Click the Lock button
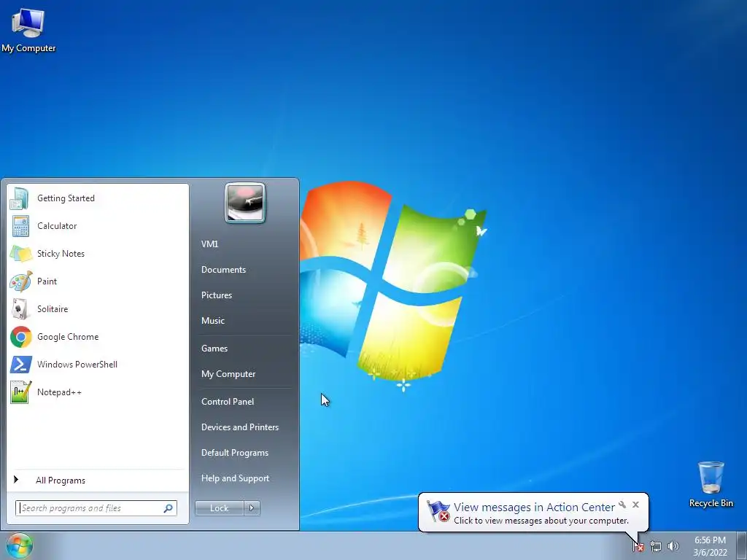Screen dimensions: 747x560 coord(219,508)
